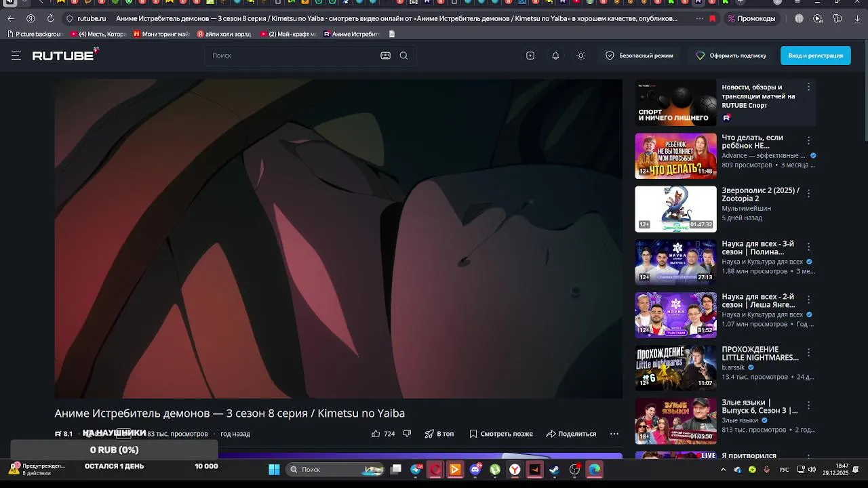Open the upload video icon in header

pyautogui.click(x=530, y=56)
